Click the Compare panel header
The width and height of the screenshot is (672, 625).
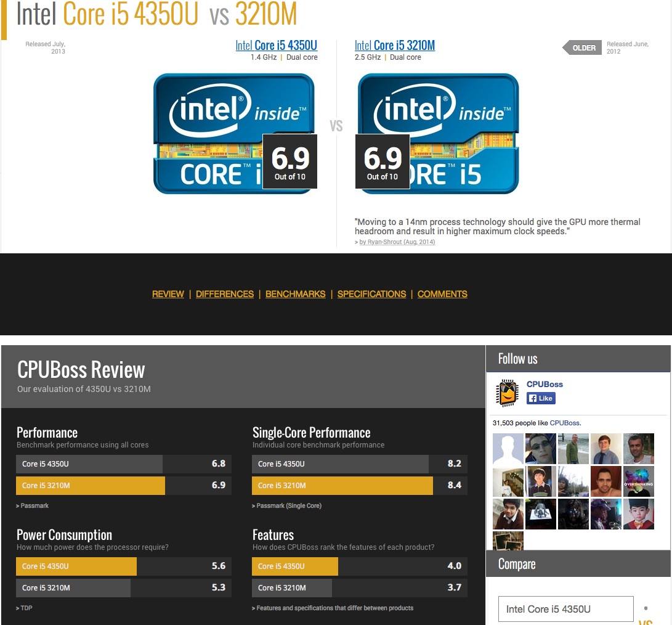click(x=578, y=563)
